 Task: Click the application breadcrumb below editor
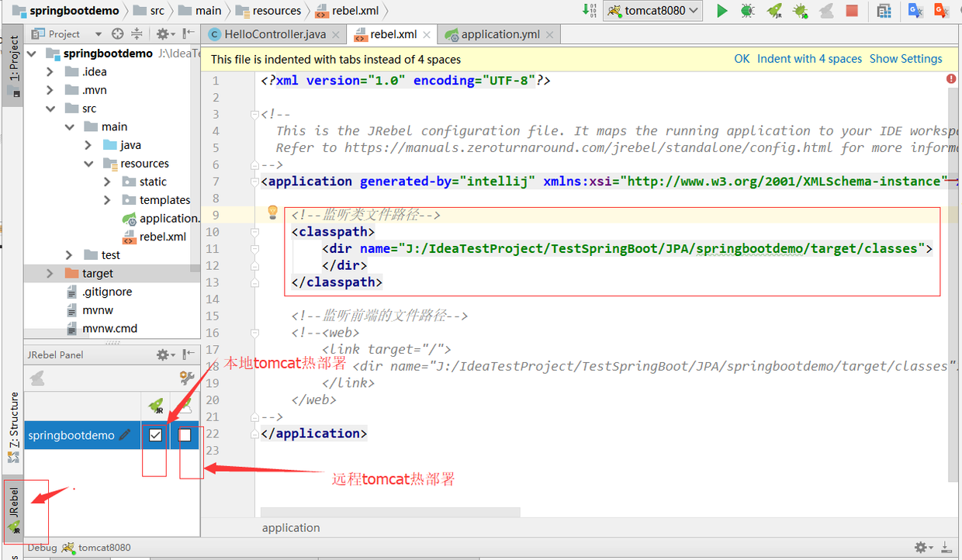291,527
